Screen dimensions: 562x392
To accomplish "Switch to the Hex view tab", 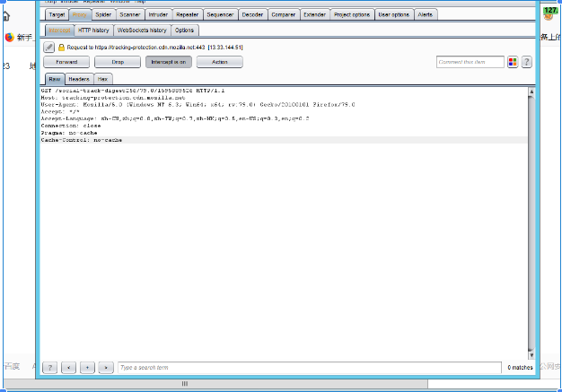I will click(102, 79).
